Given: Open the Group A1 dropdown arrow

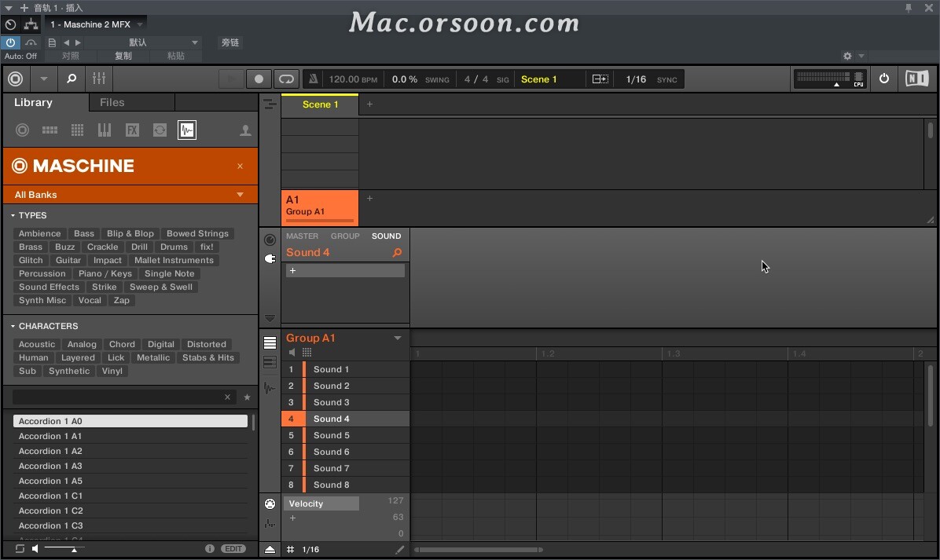Looking at the screenshot, I should click(x=398, y=339).
